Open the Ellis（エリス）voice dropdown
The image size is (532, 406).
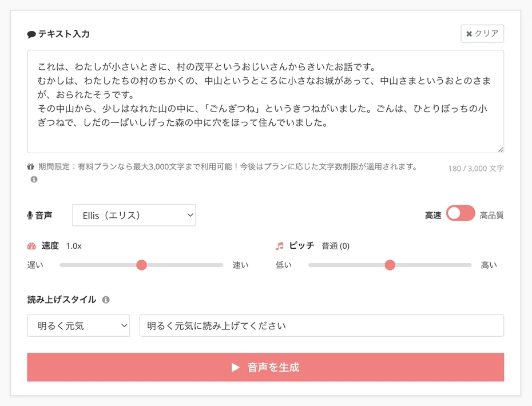134,214
